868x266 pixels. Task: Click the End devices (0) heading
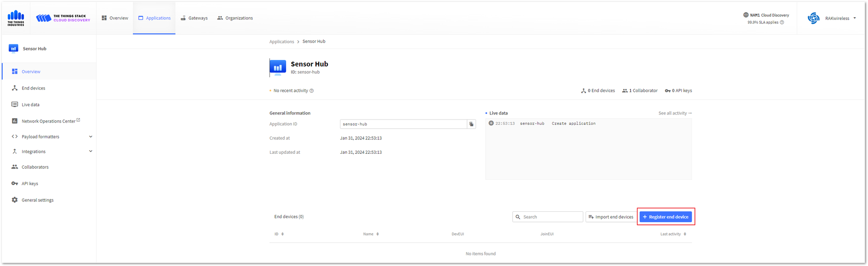(x=289, y=217)
